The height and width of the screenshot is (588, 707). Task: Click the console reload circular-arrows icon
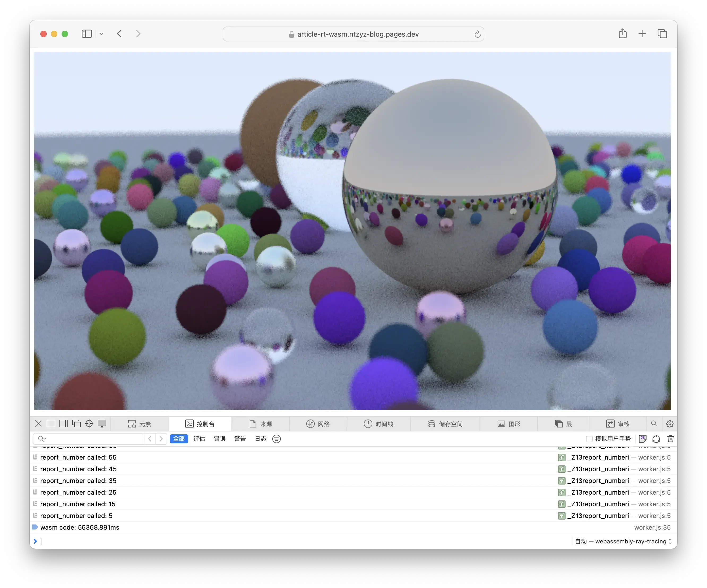point(656,439)
